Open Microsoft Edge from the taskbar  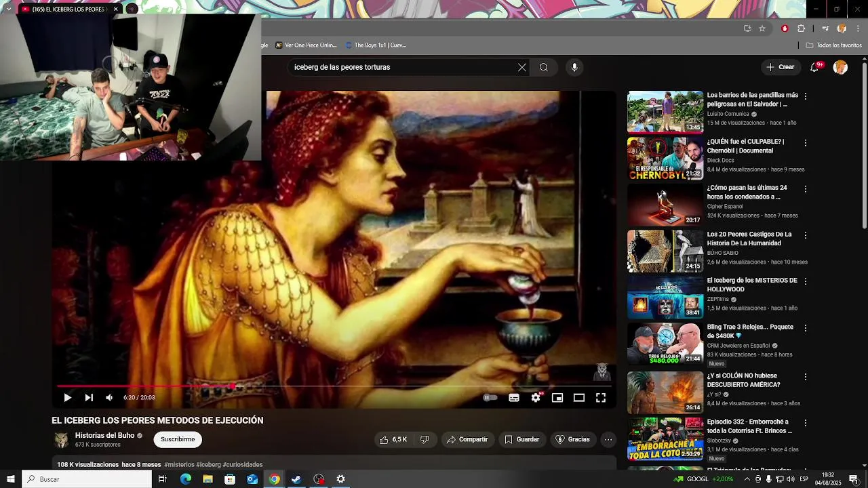click(x=186, y=479)
